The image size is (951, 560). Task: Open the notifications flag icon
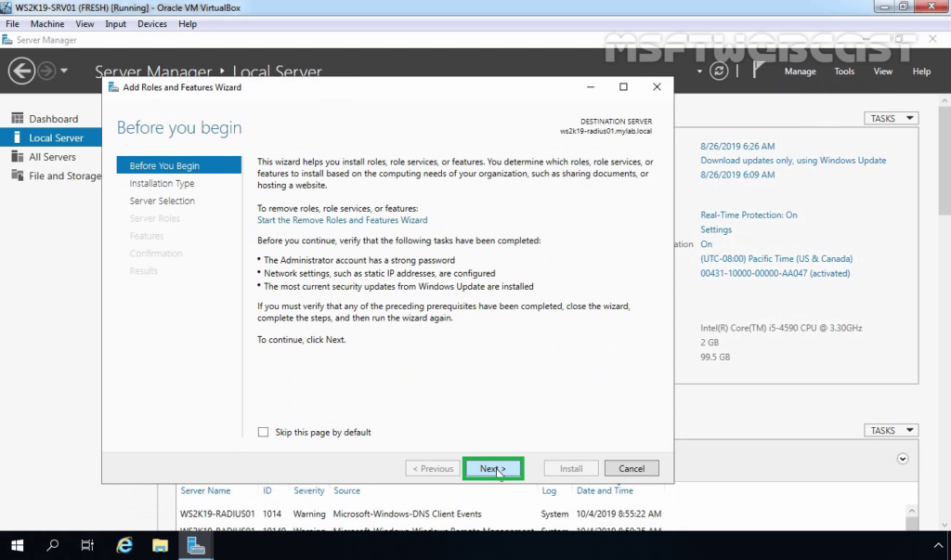click(758, 71)
